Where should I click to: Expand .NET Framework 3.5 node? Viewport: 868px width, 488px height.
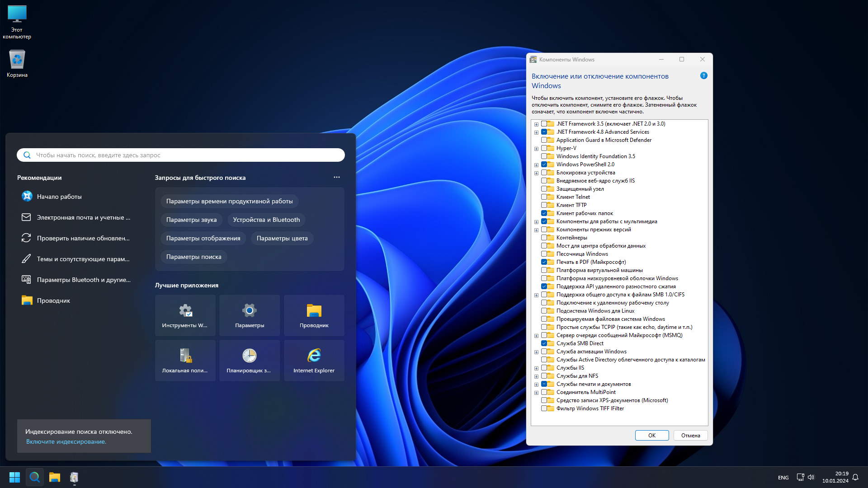pos(536,124)
